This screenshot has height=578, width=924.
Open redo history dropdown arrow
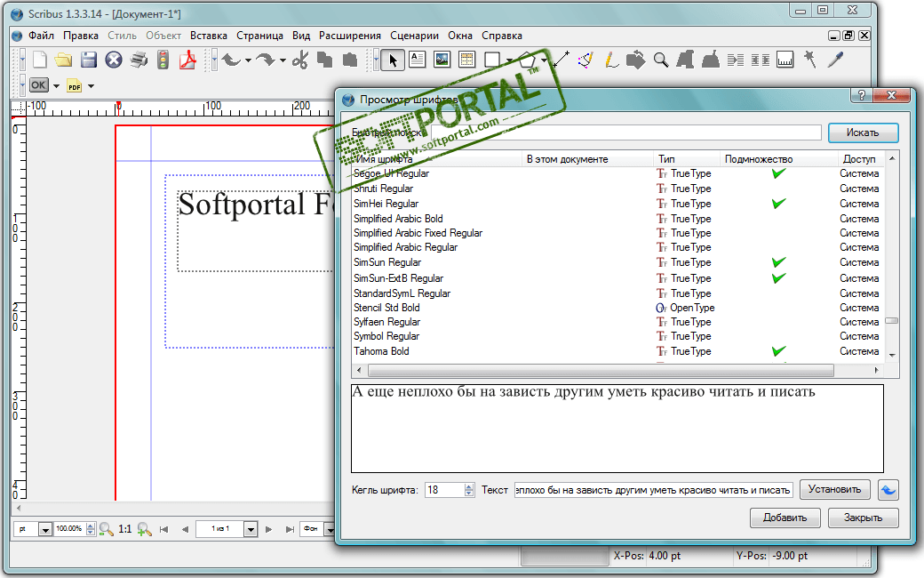[x=283, y=60]
